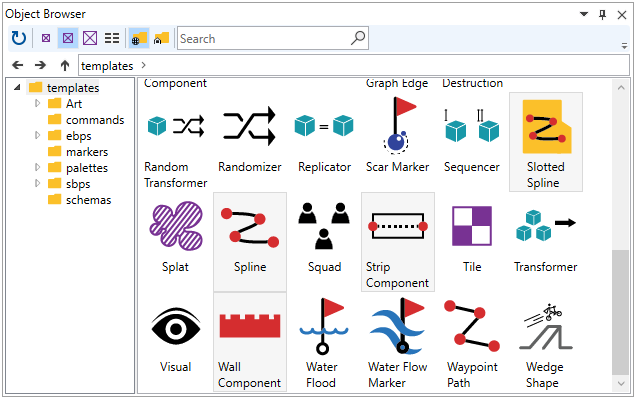Switch to medium icons view
The width and height of the screenshot is (635, 398).
pyautogui.click(x=68, y=38)
